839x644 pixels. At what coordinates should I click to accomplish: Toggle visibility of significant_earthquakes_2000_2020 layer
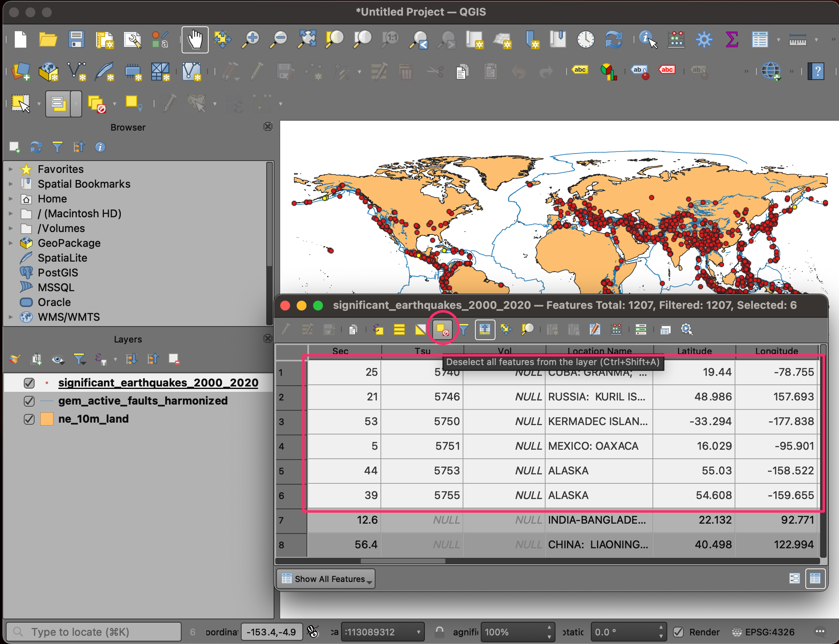[29, 383]
